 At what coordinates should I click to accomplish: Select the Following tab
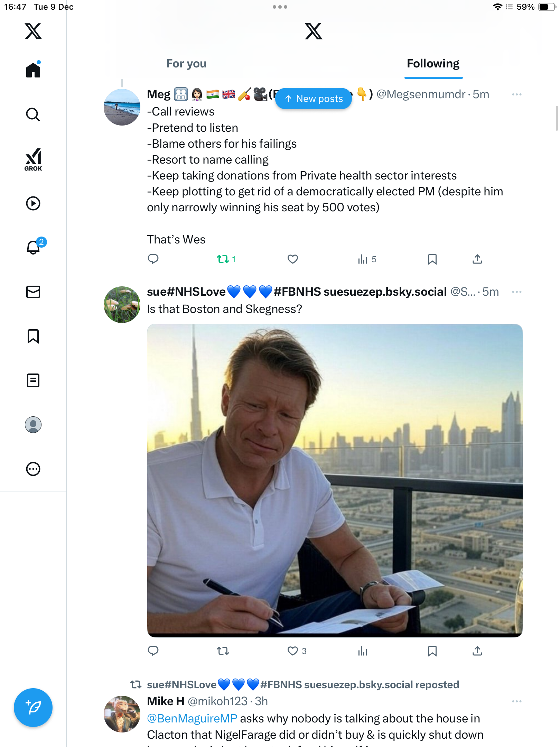point(433,64)
